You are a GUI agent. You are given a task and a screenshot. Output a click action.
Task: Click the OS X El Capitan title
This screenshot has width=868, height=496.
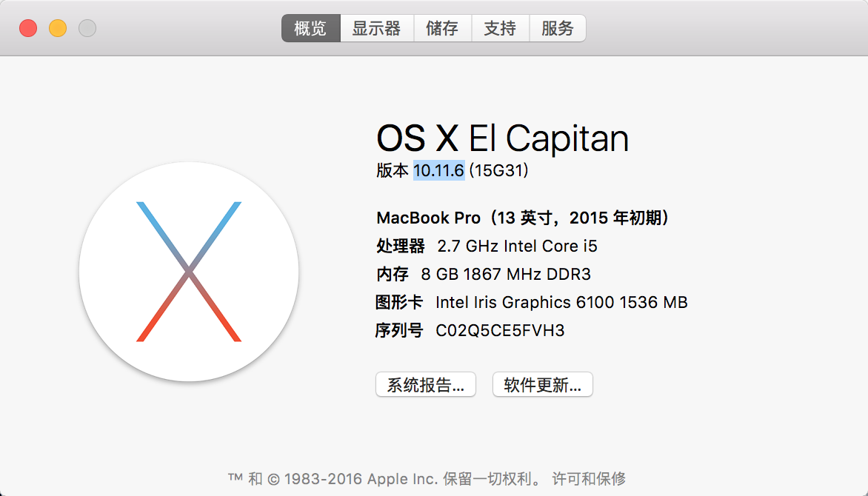502,138
